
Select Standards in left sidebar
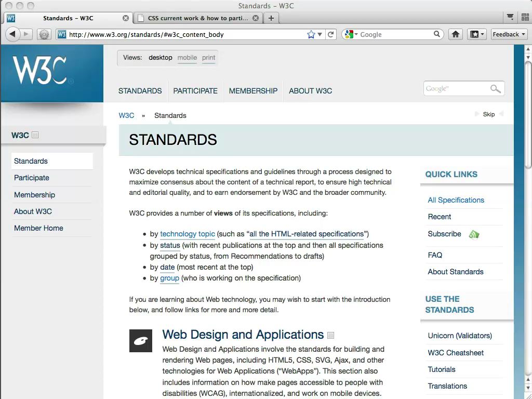[x=52, y=161]
